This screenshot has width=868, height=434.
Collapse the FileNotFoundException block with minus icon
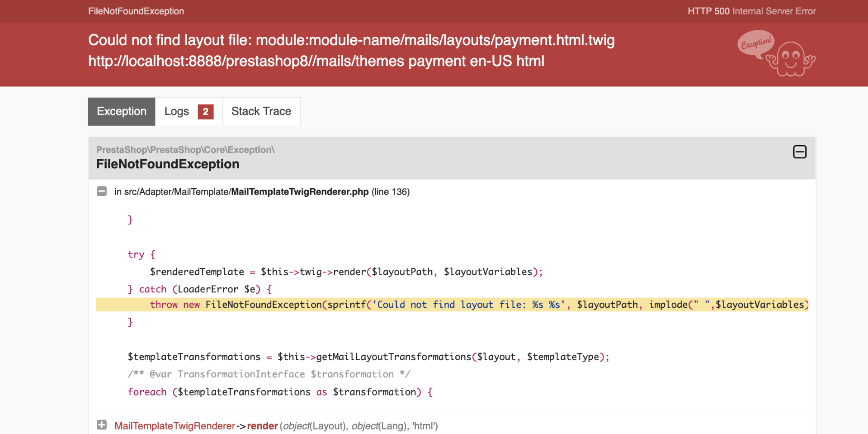[800, 152]
